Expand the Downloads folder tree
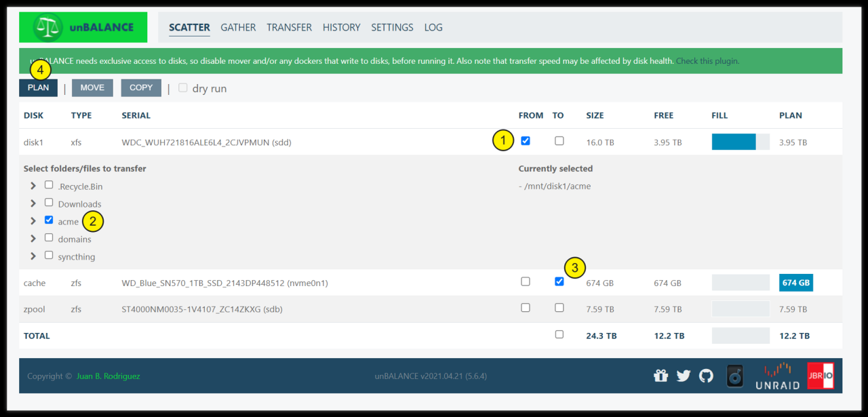Image resolution: width=868 pixels, height=417 pixels. (33, 203)
